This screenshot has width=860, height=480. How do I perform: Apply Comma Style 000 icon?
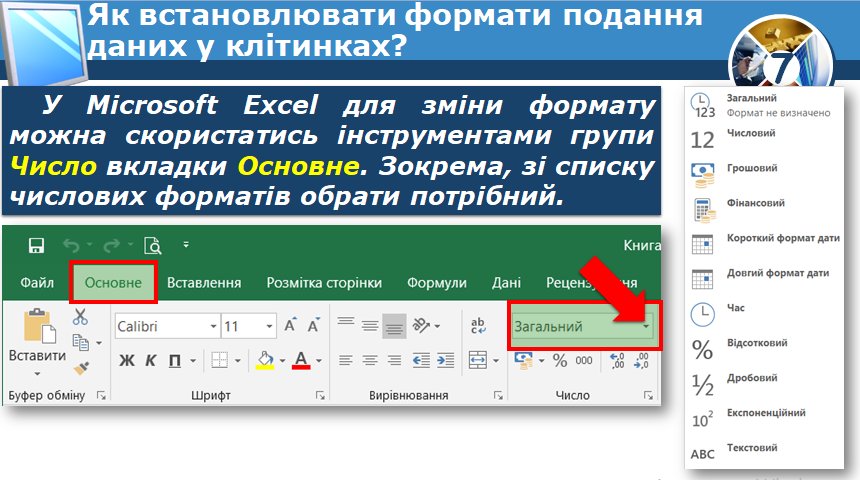click(x=584, y=360)
